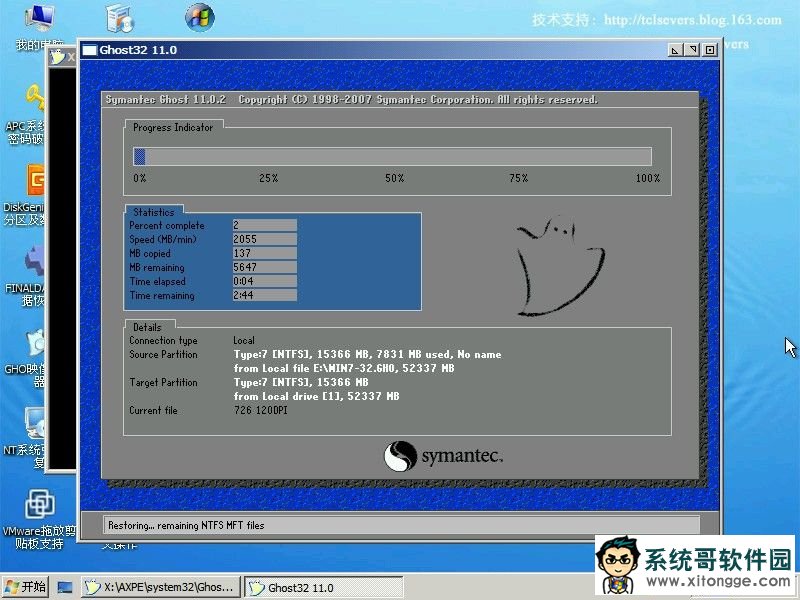Click the 100% progress scale label
Viewport: 800px width, 600px height.
coord(648,178)
